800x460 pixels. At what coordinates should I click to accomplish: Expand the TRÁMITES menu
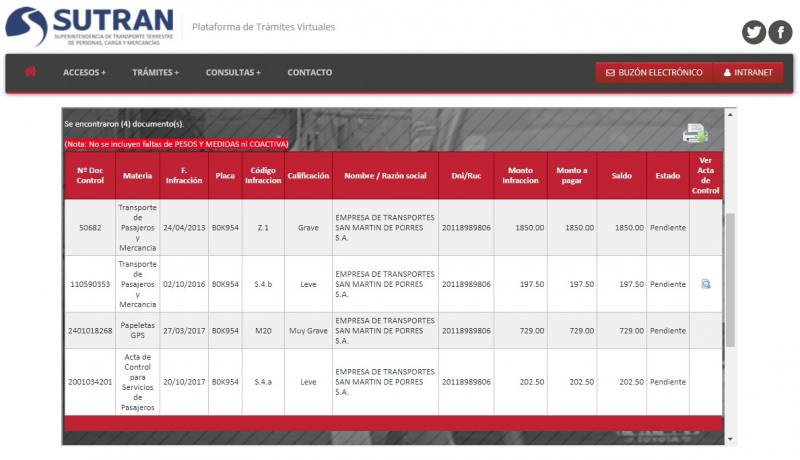tap(156, 72)
